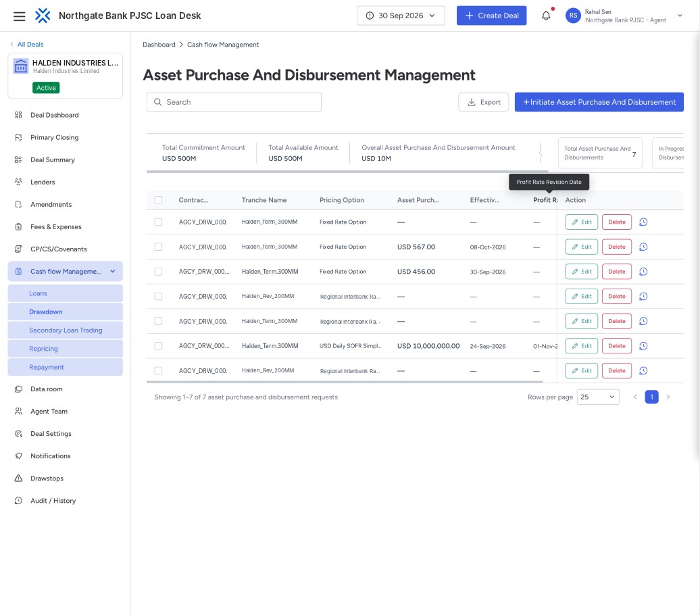Click the Deal Settings gear icon
Screen dimensions: 700x615
(x=18, y=434)
